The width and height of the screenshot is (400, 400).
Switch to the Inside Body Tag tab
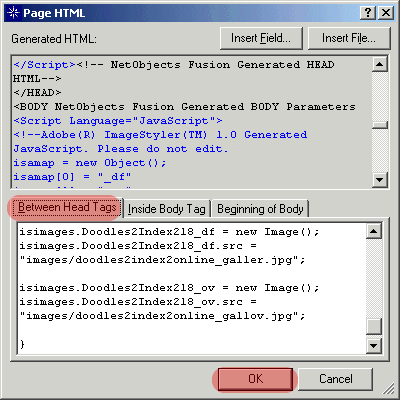tap(167, 209)
